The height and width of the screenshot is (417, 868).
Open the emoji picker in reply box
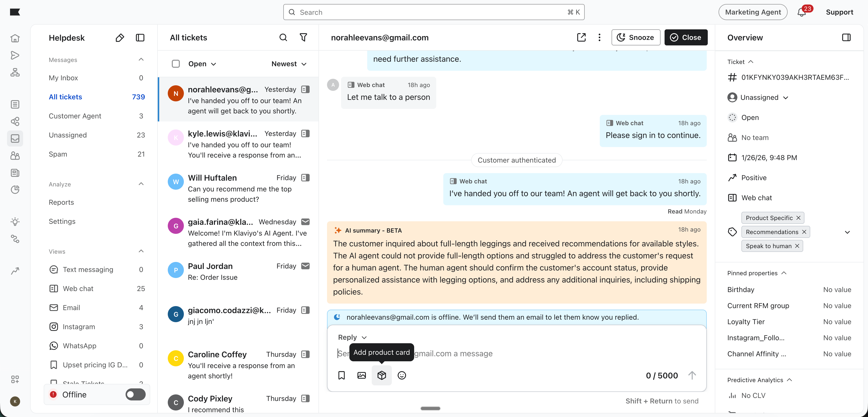[x=402, y=375]
